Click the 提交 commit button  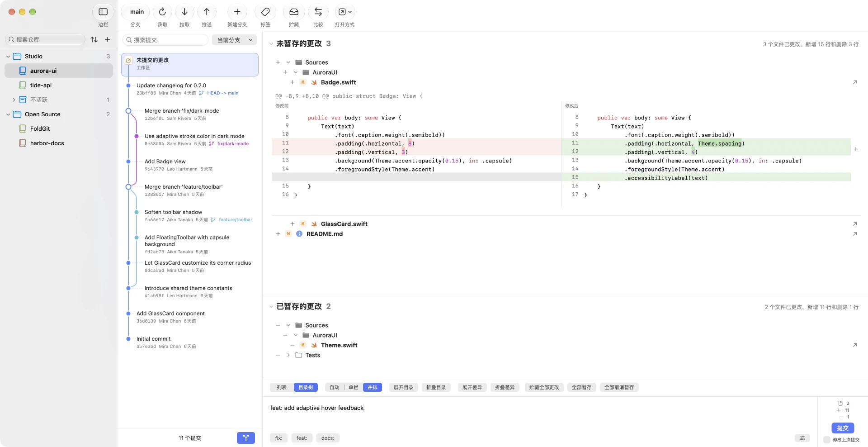tap(843, 428)
